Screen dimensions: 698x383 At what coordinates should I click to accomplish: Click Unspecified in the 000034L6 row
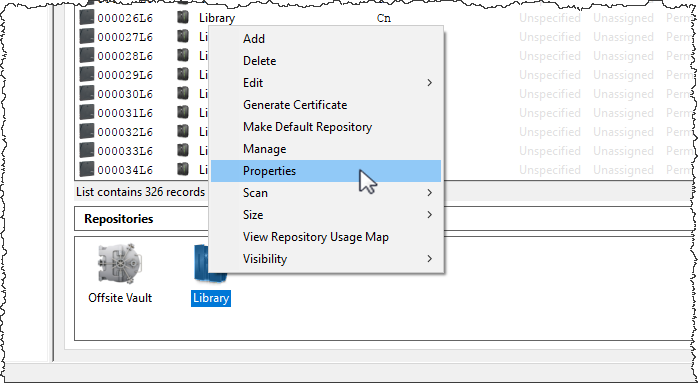(x=550, y=170)
